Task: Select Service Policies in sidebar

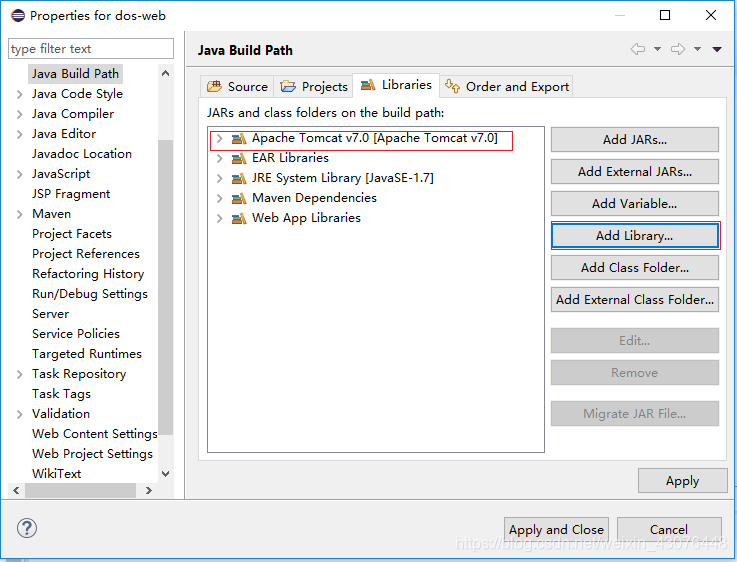Action: [76, 334]
